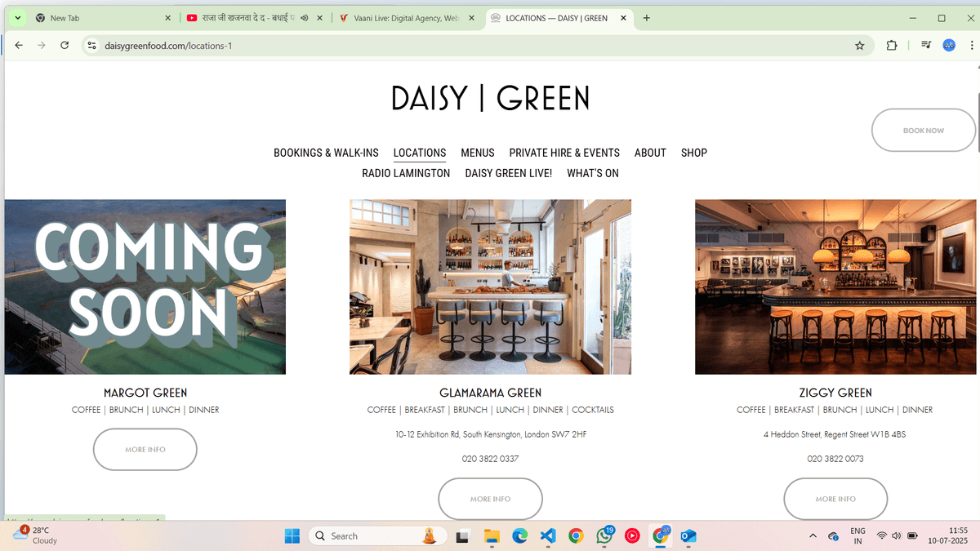Image resolution: width=980 pixels, height=551 pixels.
Task: Click the DAISY | GREEN logo
Action: pyautogui.click(x=490, y=98)
